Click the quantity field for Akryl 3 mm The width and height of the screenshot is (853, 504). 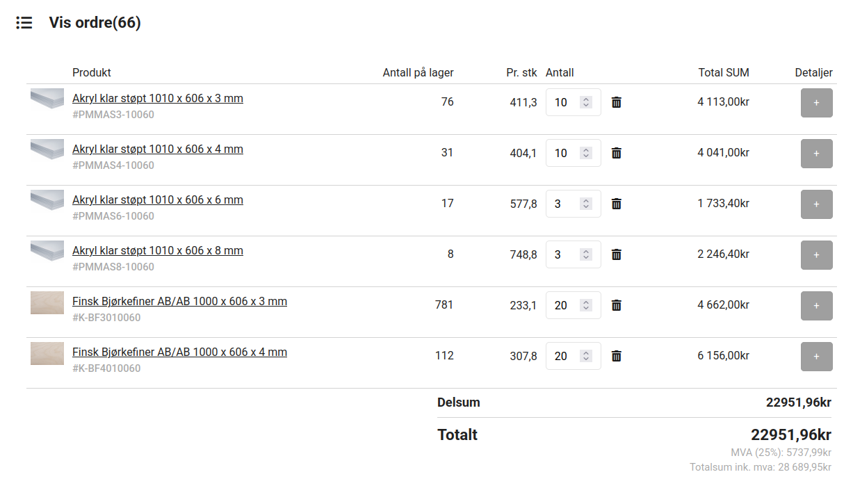pyautogui.click(x=562, y=102)
